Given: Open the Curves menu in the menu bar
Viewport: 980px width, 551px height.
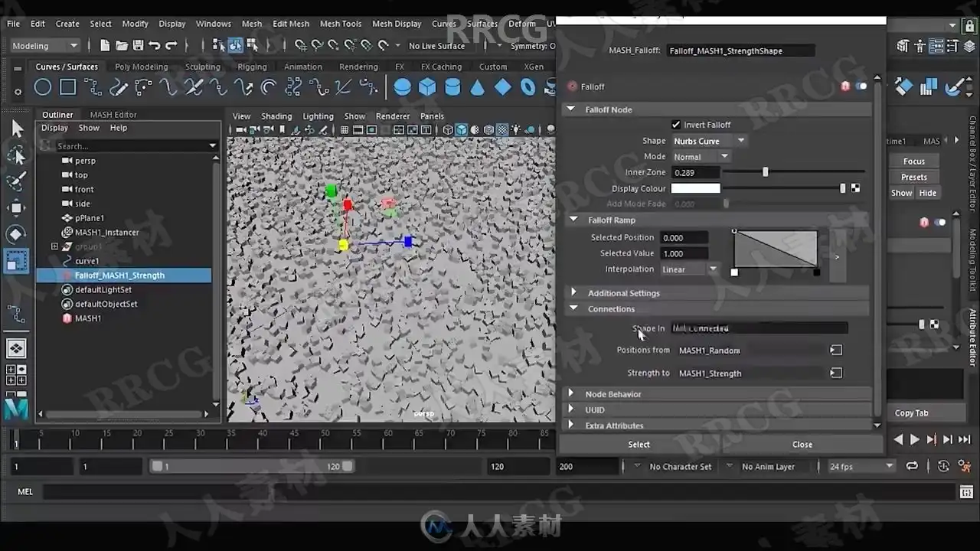Looking at the screenshot, I should [x=444, y=24].
